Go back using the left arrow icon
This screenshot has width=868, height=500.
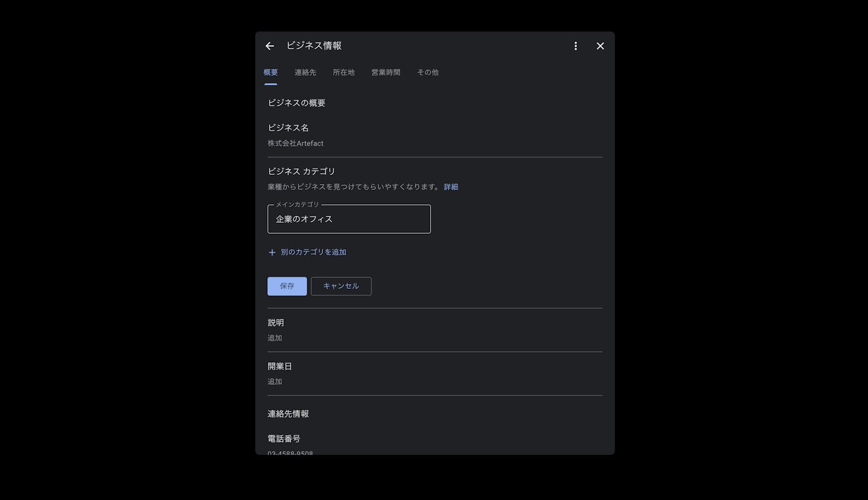[x=270, y=46]
